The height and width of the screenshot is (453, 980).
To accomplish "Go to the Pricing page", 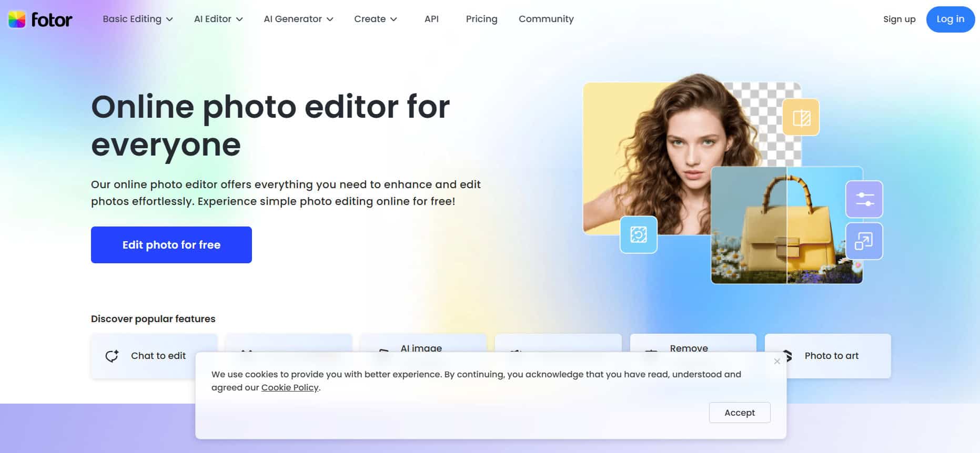I will [481, 19].
